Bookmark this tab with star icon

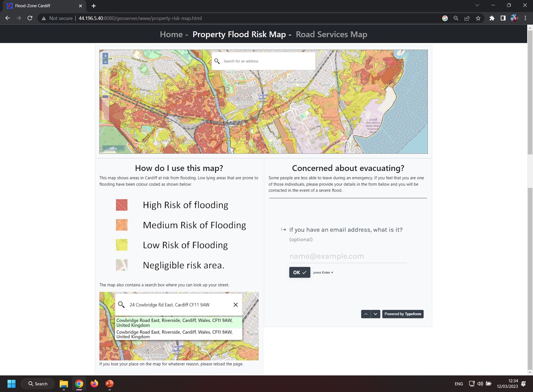point(478,18)
